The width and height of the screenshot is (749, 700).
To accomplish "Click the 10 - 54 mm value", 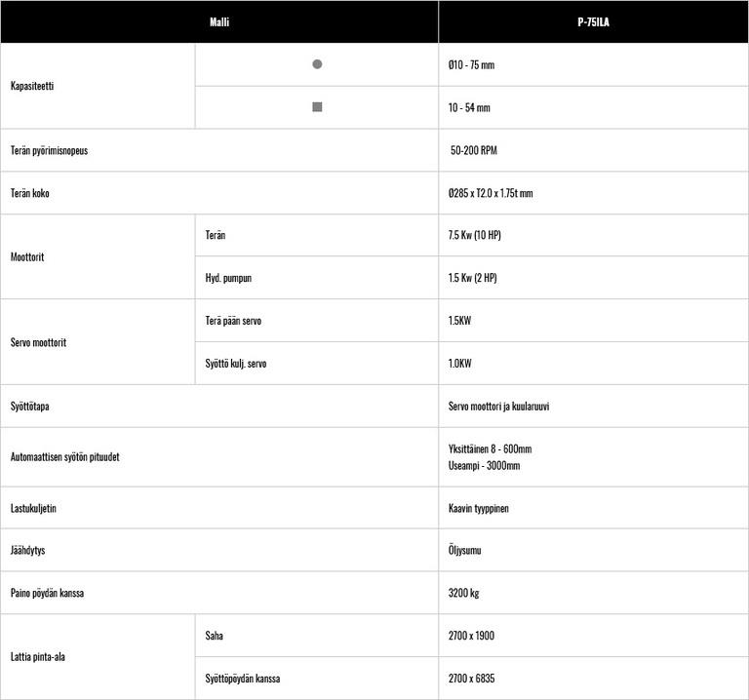I will (469, 107).
